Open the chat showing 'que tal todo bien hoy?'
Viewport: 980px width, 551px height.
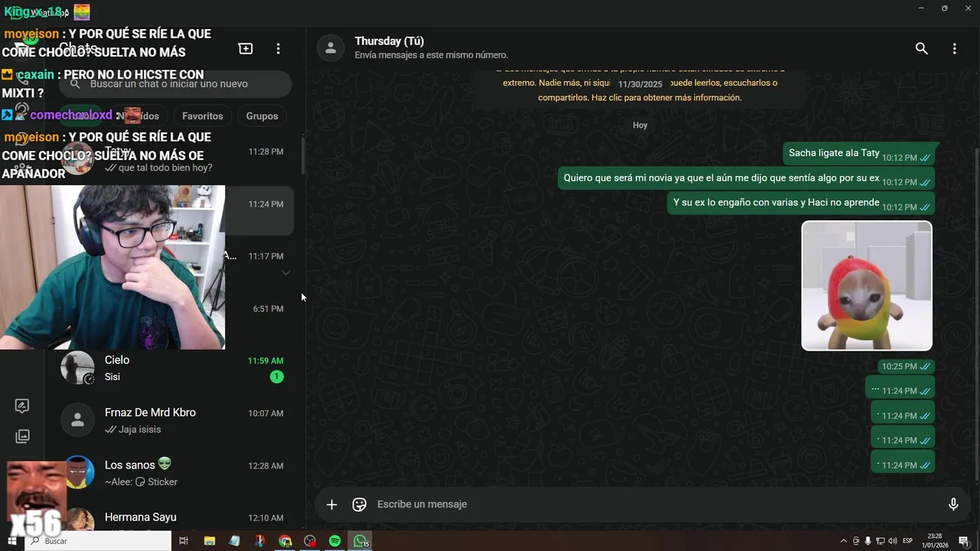coord(176,159)
